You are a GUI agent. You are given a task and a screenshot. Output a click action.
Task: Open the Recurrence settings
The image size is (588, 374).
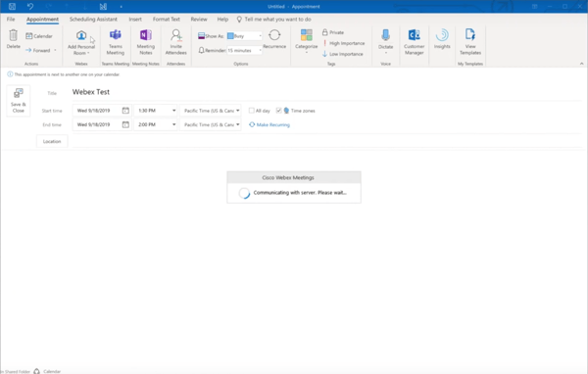pyautogui.click(x=274, y=39)
